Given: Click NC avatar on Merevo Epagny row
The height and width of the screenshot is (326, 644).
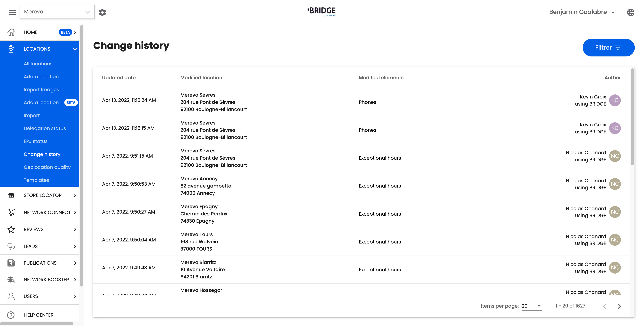Looking at the screenshot, I should pos(615,212).
